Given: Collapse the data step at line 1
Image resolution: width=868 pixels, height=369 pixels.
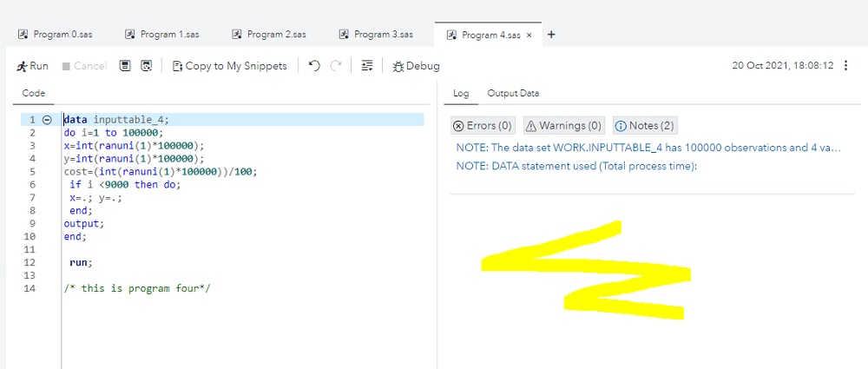Looking at the screenshot, I should point(47,120).
